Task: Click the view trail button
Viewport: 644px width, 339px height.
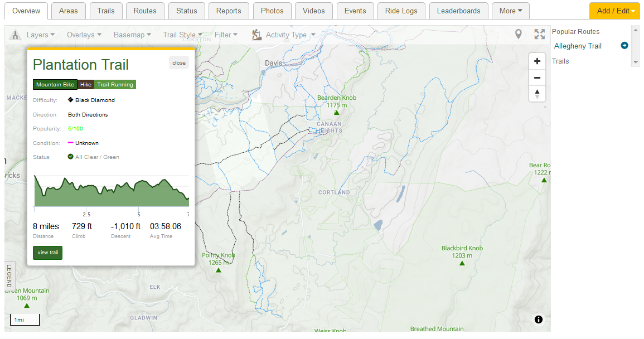Action: [x=47, y=253]
